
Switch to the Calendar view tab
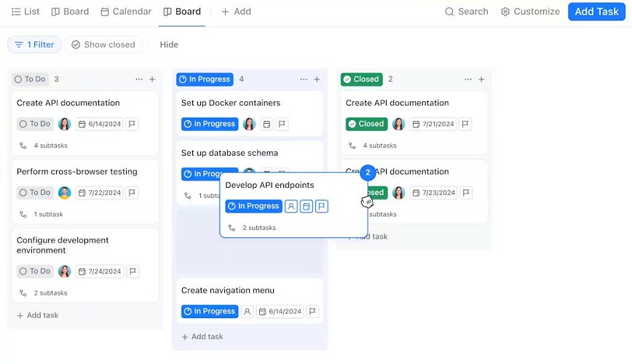coord(126,12)
